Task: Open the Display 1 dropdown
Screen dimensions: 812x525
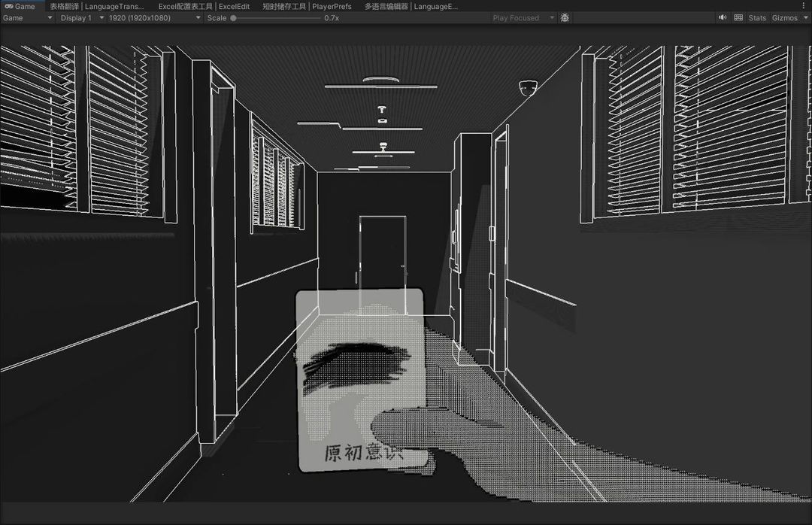Action: pos(82,17)
